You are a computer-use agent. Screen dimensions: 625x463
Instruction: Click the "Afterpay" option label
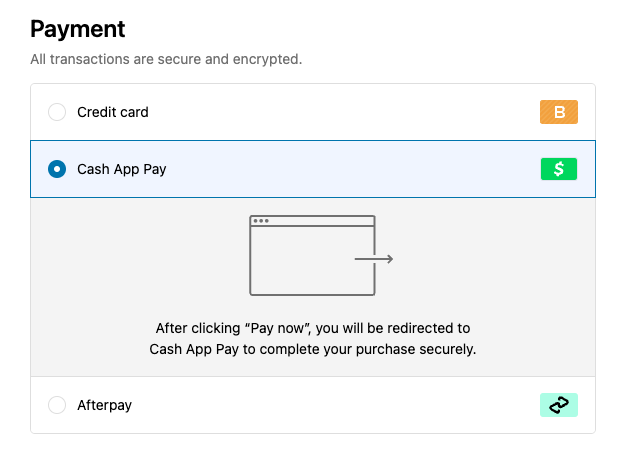click(x=105, y=405)
